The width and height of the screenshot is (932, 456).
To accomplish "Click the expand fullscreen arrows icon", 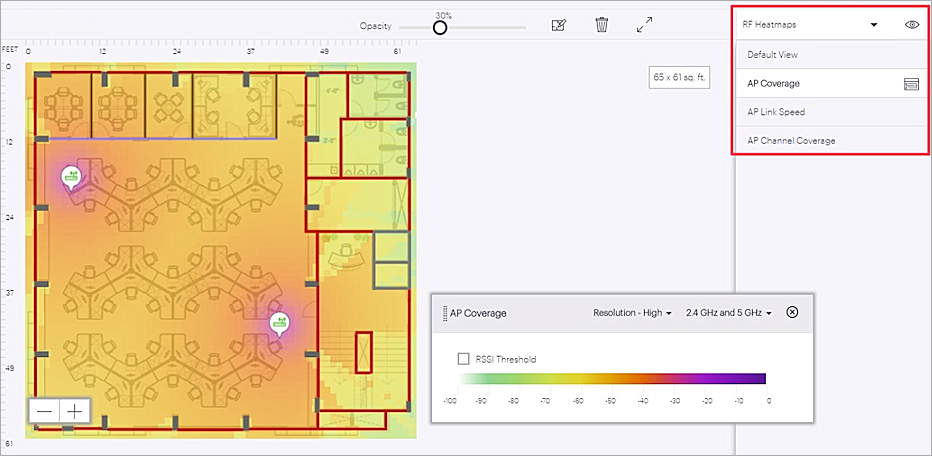I will [x=644, y=25].
